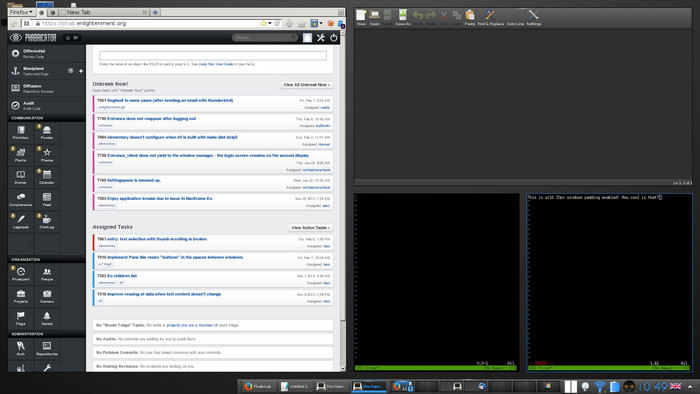The image size is (700, 394).
Task: Click the New document icon
Action: tap(361, 17)
